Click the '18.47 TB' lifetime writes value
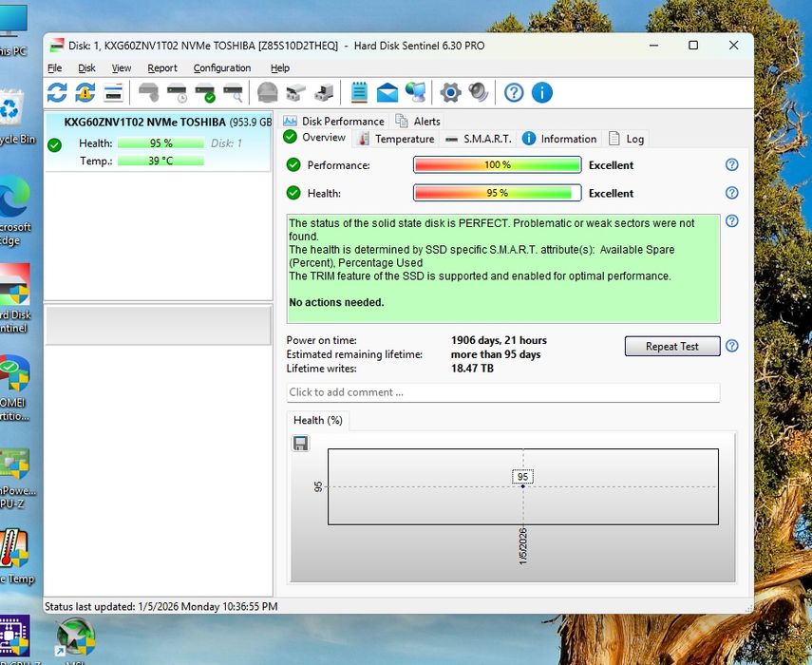 coord(472,369)
